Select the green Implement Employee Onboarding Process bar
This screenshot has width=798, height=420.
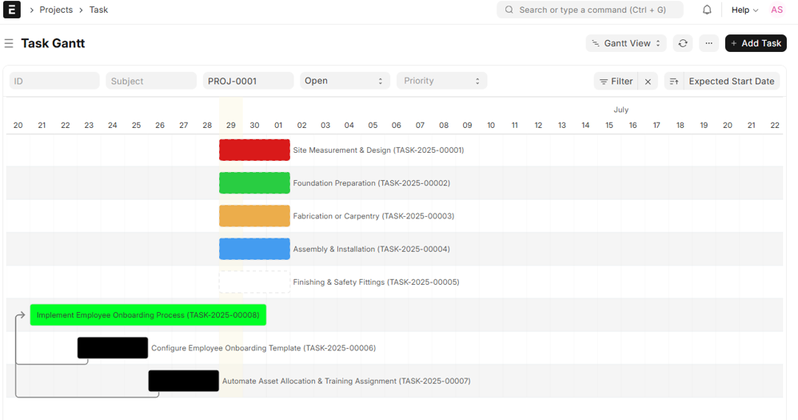(x=148, y=315)
